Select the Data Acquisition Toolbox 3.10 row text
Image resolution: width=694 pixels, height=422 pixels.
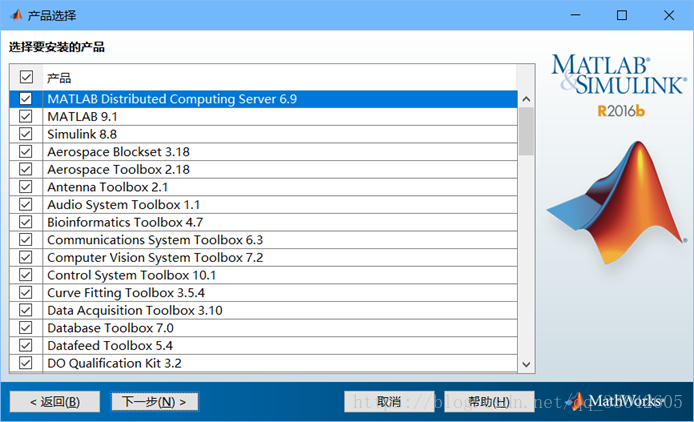pos(135,310)
